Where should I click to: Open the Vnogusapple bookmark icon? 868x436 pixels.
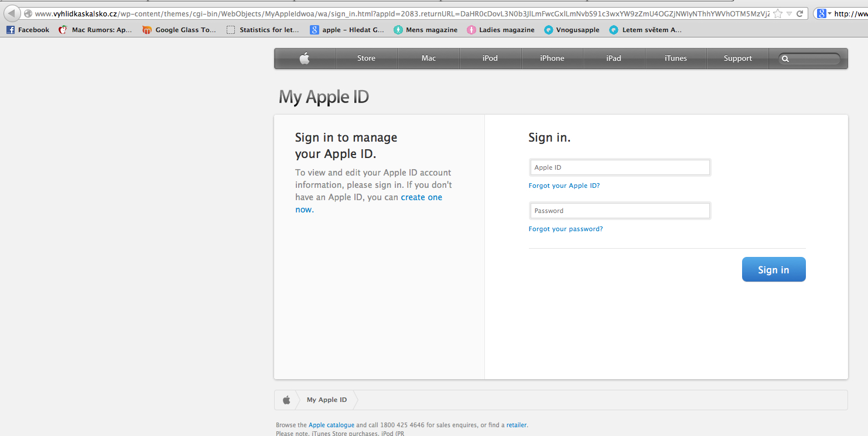point(548,30)
